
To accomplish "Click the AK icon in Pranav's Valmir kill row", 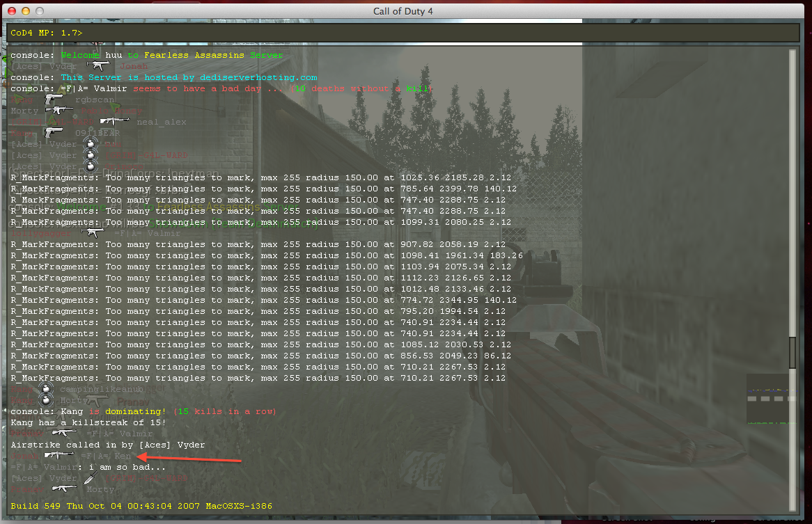I will click(64, 432).
